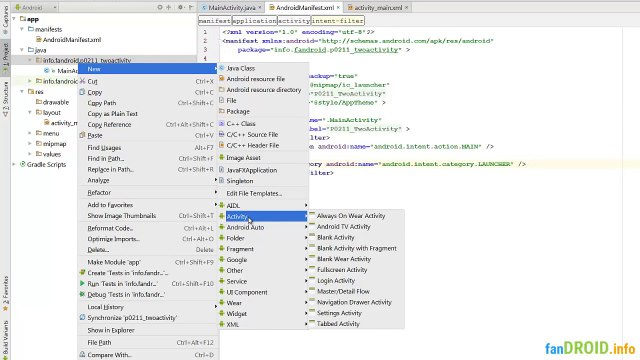Expand the Service submenu
This screenshot has height=360, width=640.
click(263, 281)
